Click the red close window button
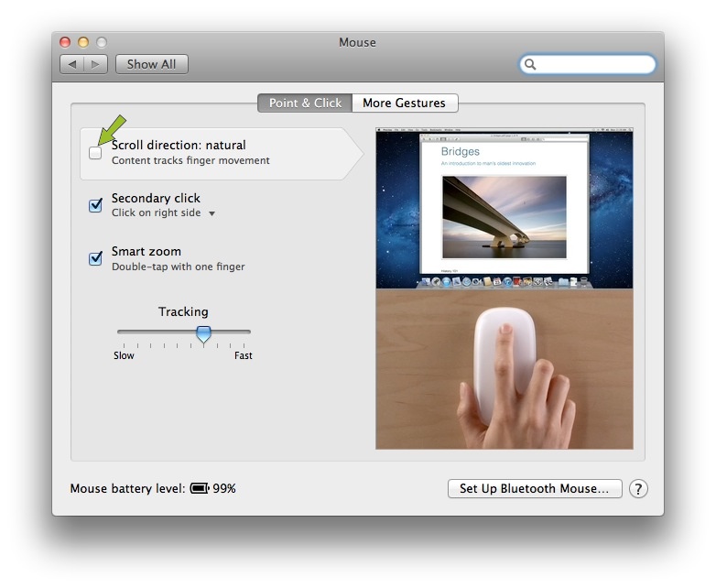 [65, 42]
